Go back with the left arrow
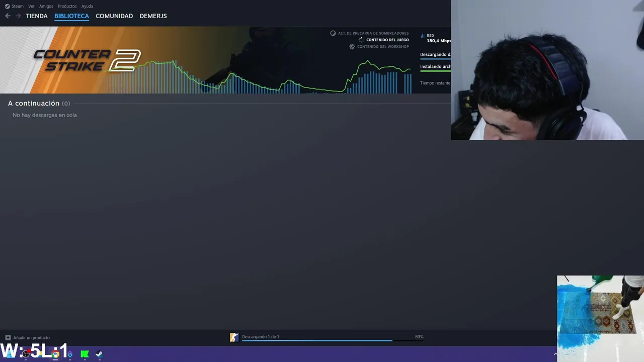Viewport: 644px width, 362px height. (8, 16)
